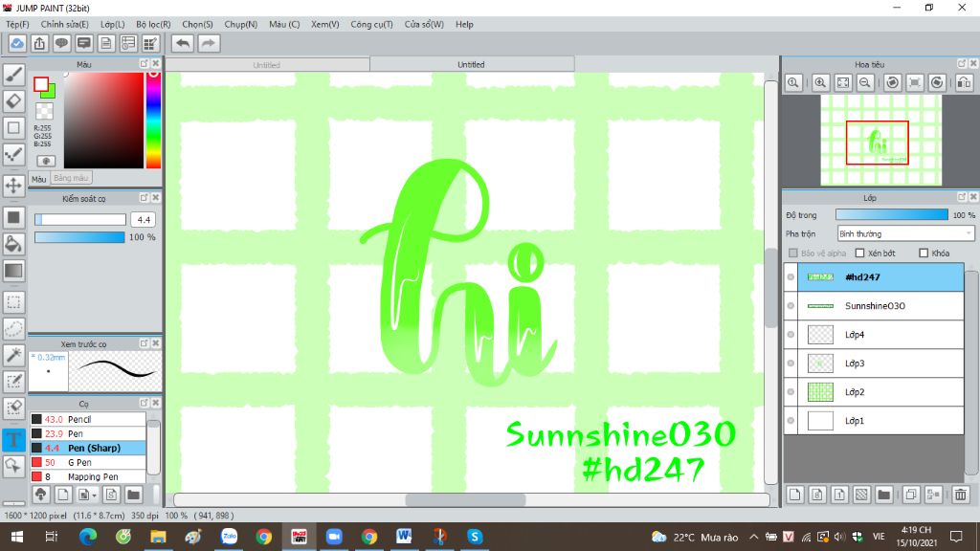980x551 pixels.
Task: Toggle visibility of Lớp4 layer
Action: pos(791,334)
